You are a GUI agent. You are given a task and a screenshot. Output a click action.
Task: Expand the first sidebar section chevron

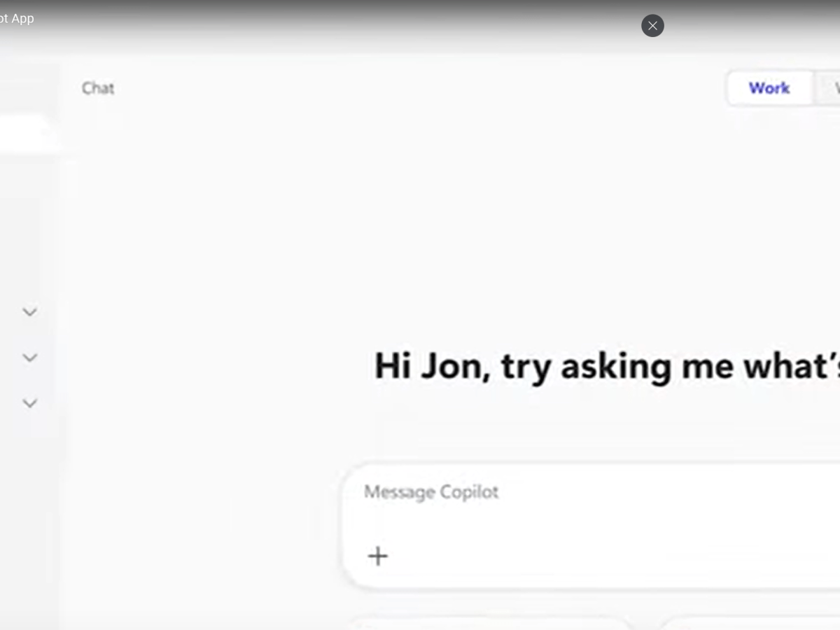(x=29, y=311)
